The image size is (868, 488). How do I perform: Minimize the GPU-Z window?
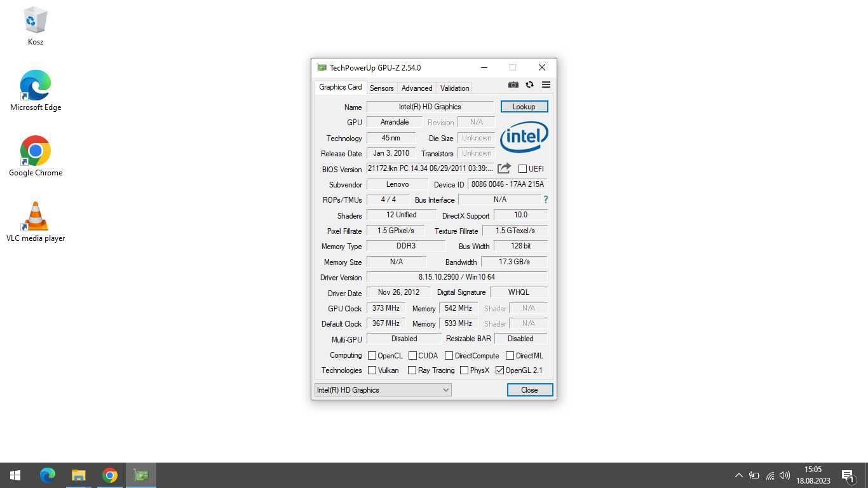pos(484,67)
